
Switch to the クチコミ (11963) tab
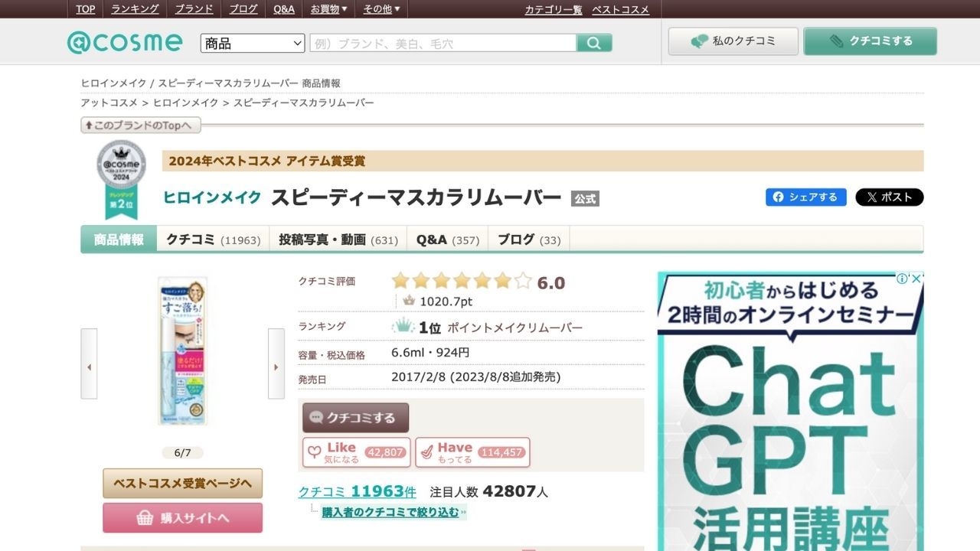point(214,240)
